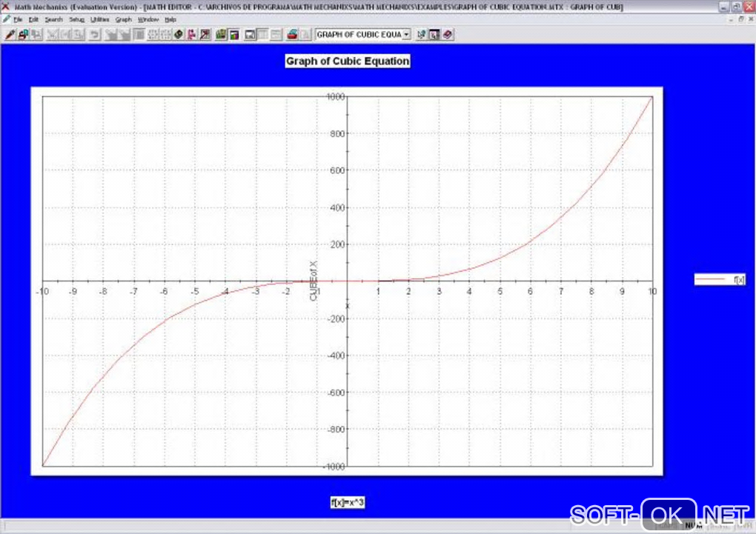756x534 pixels.
Task: Open the Edit menu
Action: coord(33,20)
